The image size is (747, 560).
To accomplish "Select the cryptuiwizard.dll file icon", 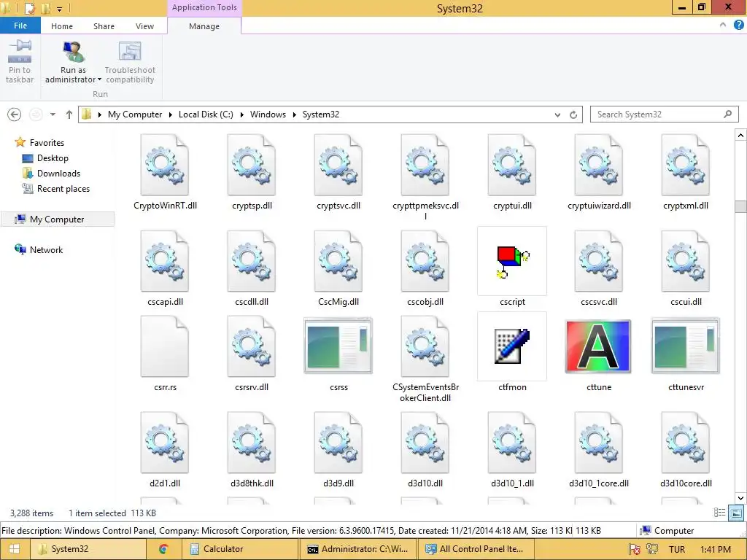I will coord(599,165).
